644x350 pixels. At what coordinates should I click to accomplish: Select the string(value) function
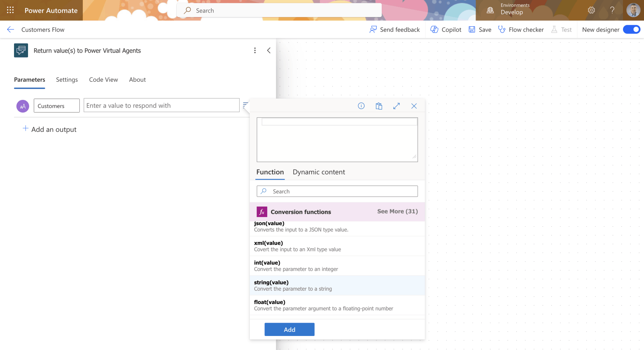point(337,285)
